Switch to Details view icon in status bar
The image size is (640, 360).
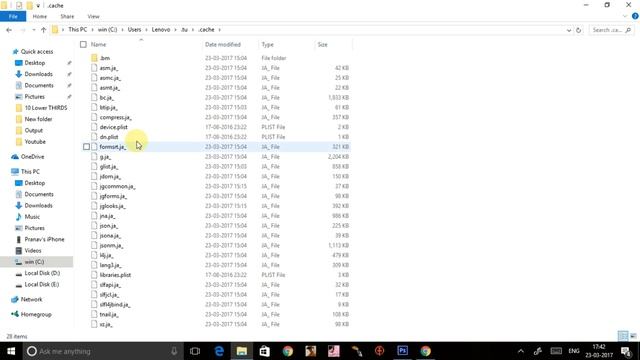pyautogui.click(x=623, y=336)
